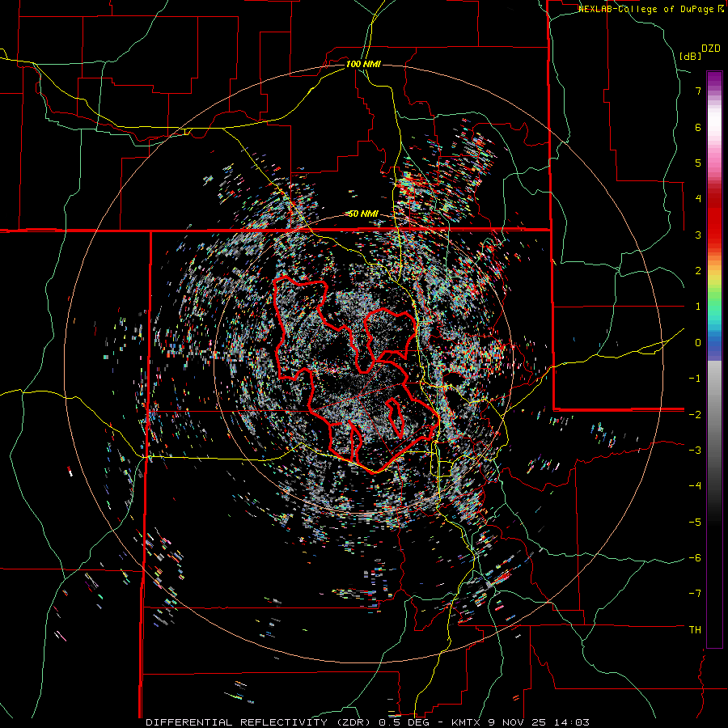The width and height of the screenshot is (728, 728).
Task: Click the [dB] unit label
Action: tap(691, 56)
